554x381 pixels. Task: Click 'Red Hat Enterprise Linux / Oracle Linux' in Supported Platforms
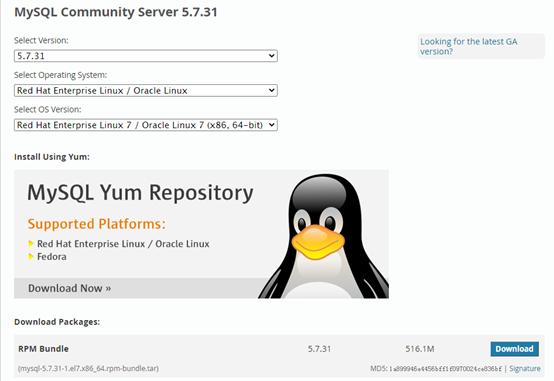pos(123,244)
